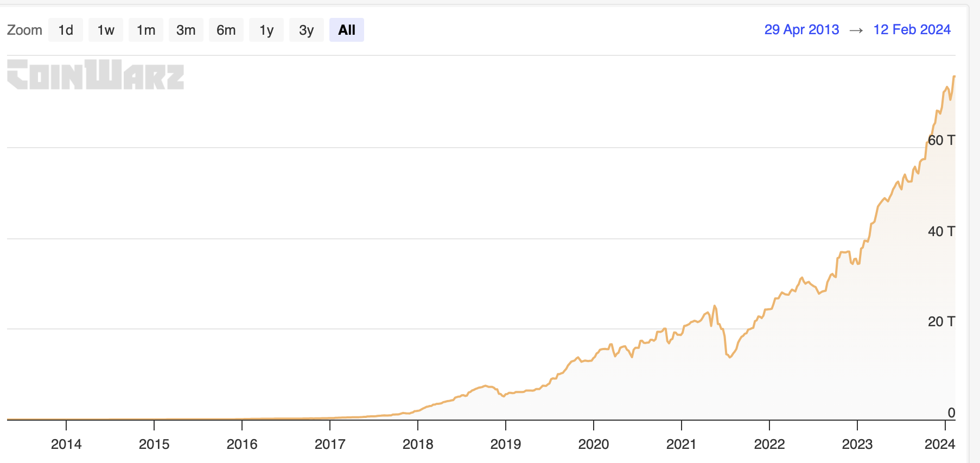Click the 2019 x-axis label
The height and width of the screenshot is (463, 980).
(x=506, y=444)
